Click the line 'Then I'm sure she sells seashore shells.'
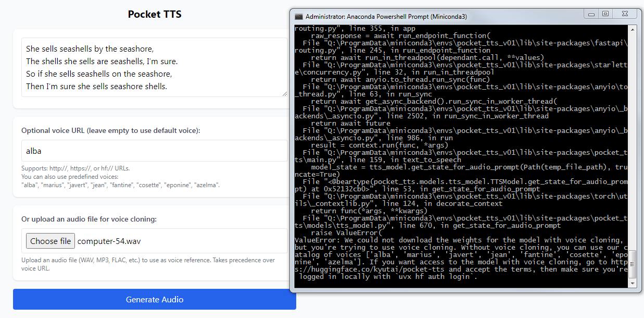644x318 pixels. coord(97,87)
